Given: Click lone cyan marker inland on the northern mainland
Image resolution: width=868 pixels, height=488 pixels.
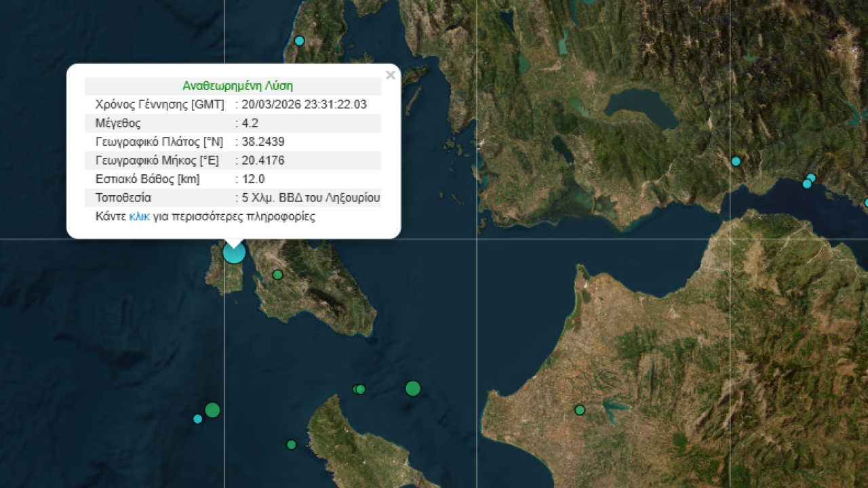Looking at the screenshot, I should click(x=736, y=161).
